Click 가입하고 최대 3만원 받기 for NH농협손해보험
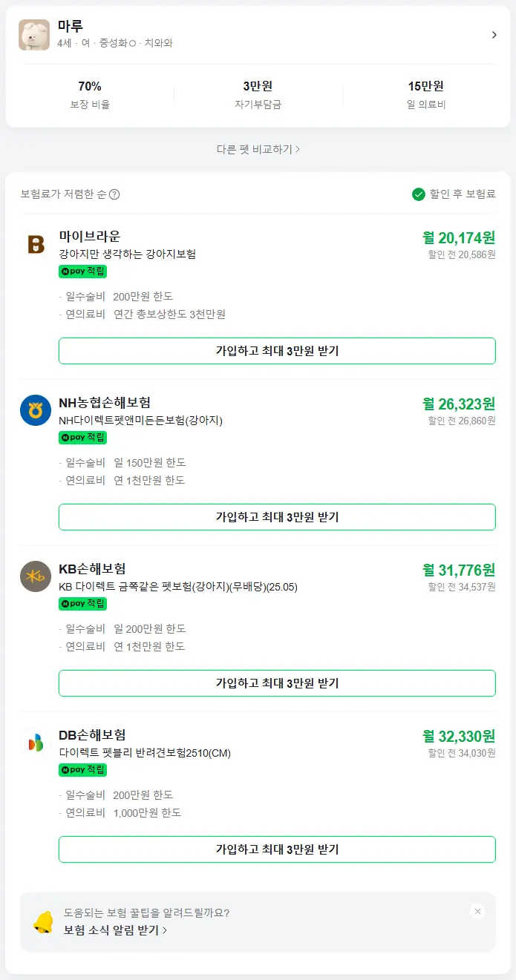 277,517
